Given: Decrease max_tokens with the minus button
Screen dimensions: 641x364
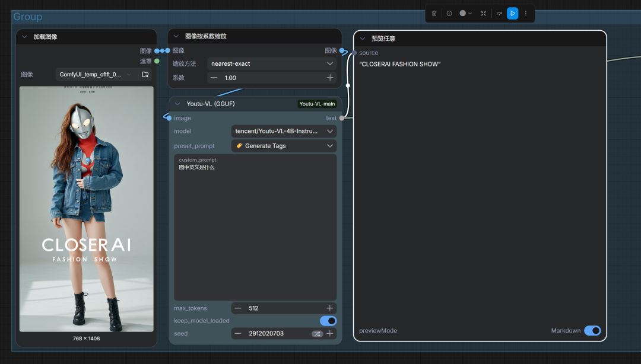Looking at the screenshot, I should click(238, 308).
